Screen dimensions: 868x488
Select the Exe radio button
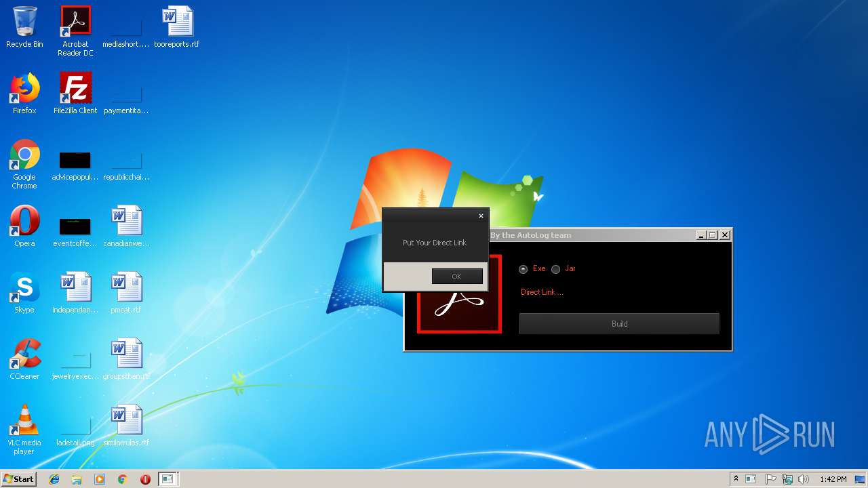click(523, 269)
